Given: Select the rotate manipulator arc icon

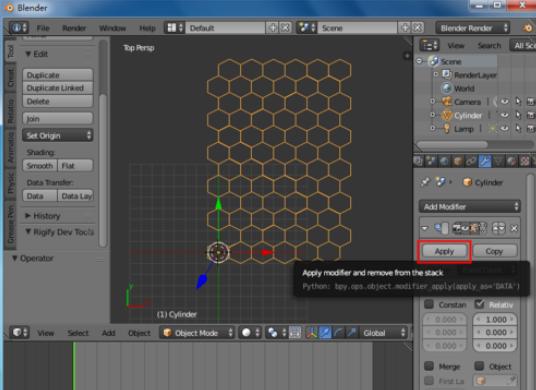Looking at the screenshot, I should pyautogui.click(x=338, y=332).
